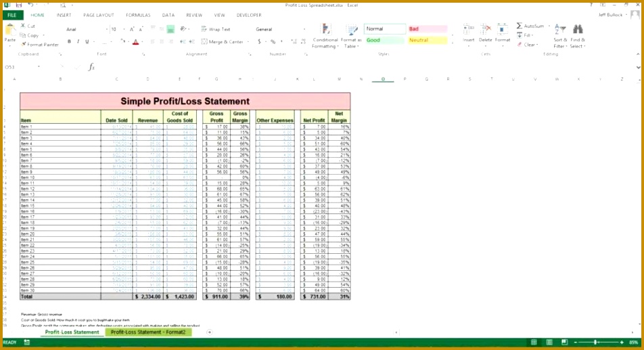Image resolution: width=644 pixels, height=350 pixels.
Task: Expand the cell styles gallery
Action: [453, 43]
